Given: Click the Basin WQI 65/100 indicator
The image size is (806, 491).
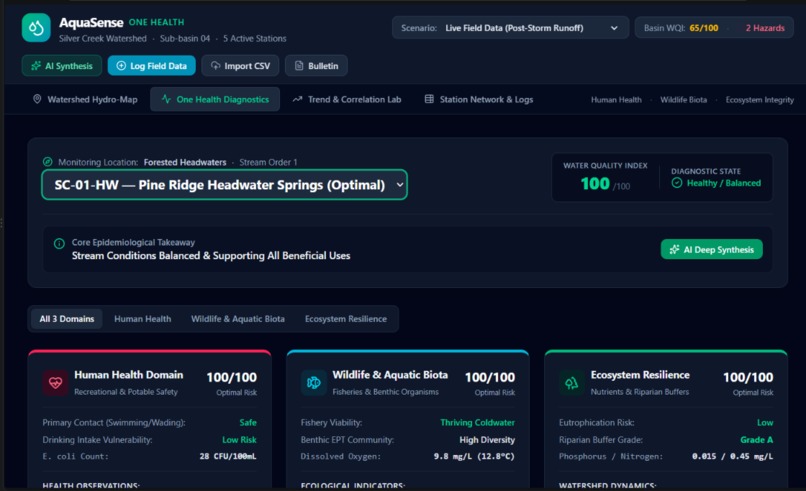Looking at the screenshot, I should pos(681,28).
